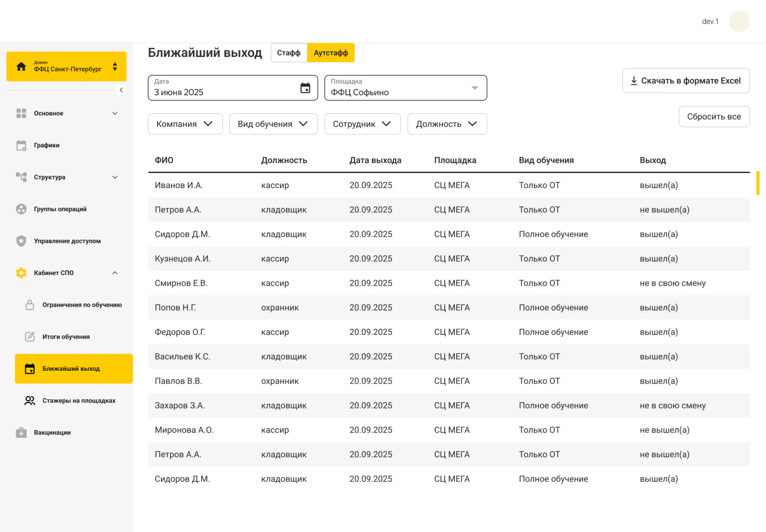The height and width of the screenshot is (532, 766).
Task: Click the download arrow icon on the Excel button
Action: [633, 81]
